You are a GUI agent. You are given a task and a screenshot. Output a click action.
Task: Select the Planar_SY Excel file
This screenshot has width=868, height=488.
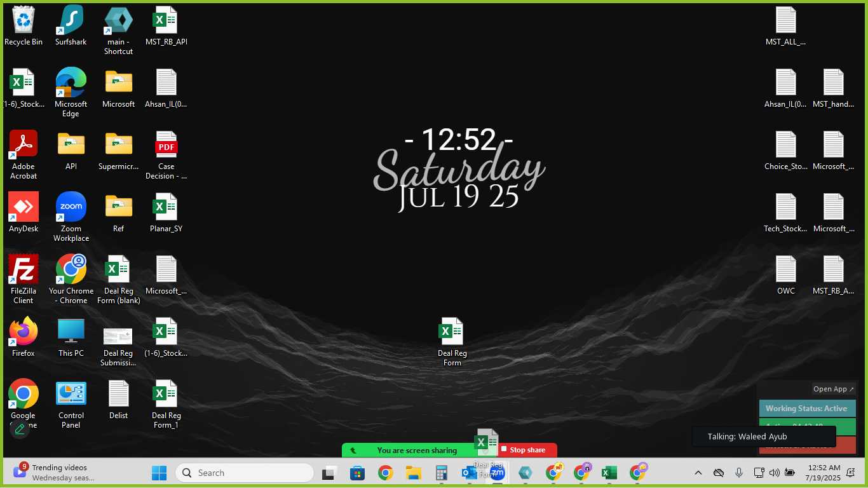coord(166,213)
